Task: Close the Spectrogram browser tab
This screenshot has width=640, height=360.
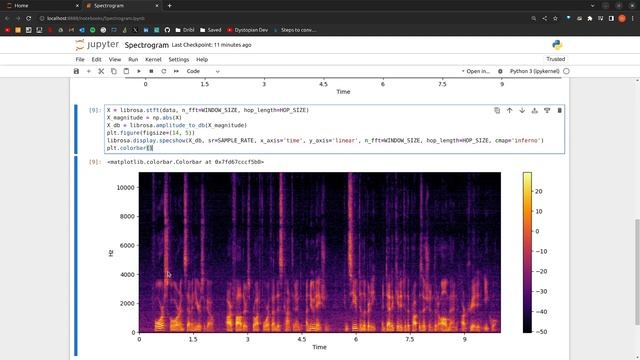Action: pos(157,6)
